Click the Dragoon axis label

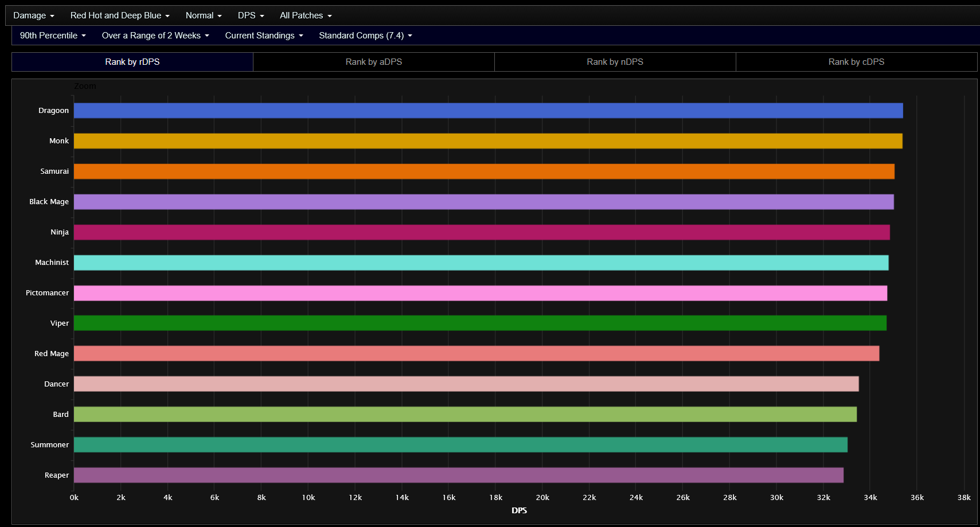53,111
